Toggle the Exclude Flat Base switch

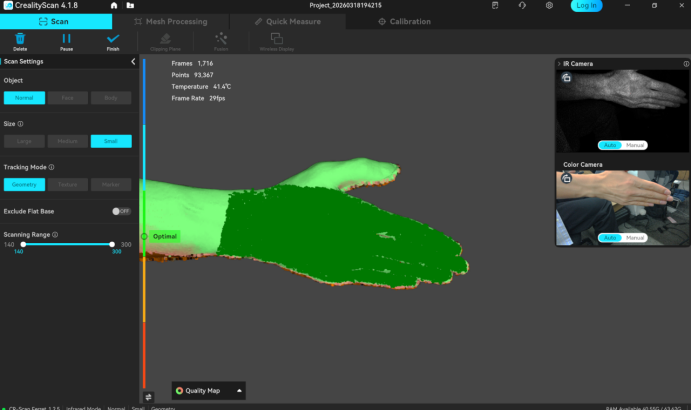click(x=121, y=211)
